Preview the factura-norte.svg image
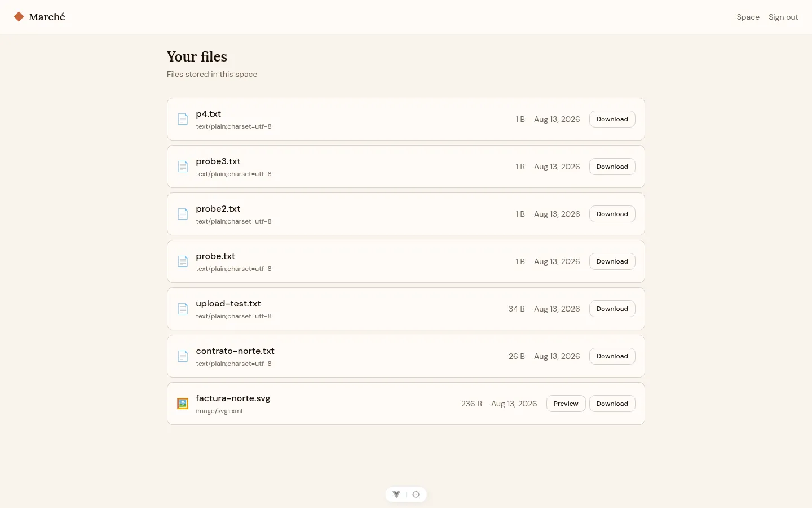The width and height of the screenshot is (812, 508). coord(566,404)
